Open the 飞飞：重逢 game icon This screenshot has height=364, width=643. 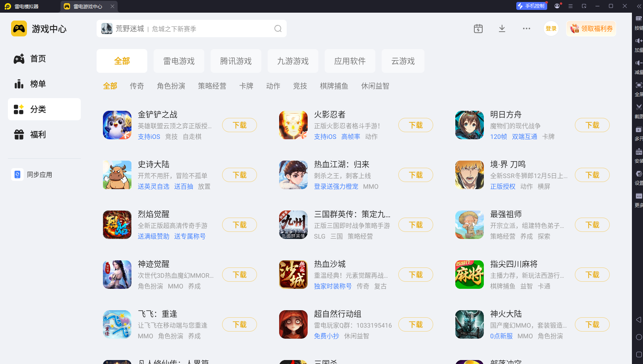[117, 324]
